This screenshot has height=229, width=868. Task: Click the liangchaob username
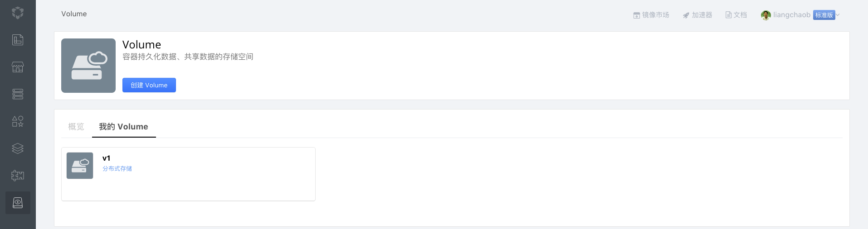coord(792,15)
